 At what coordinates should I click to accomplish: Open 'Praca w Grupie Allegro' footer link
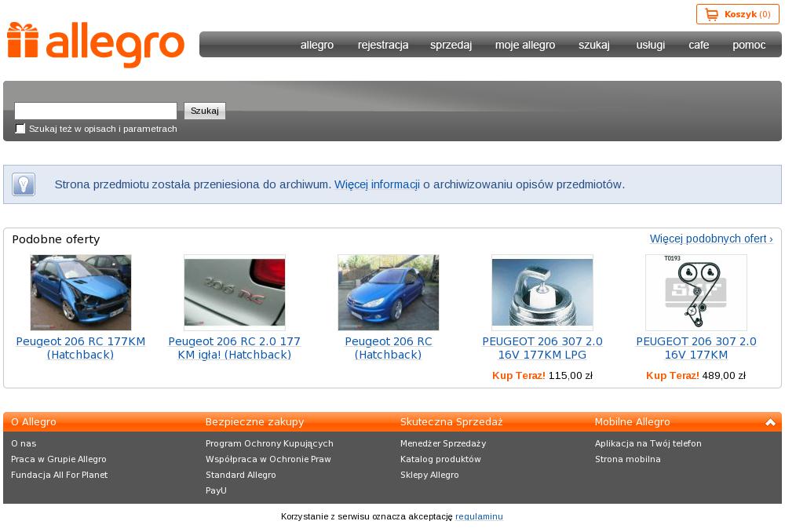click(x=59, y=459)
